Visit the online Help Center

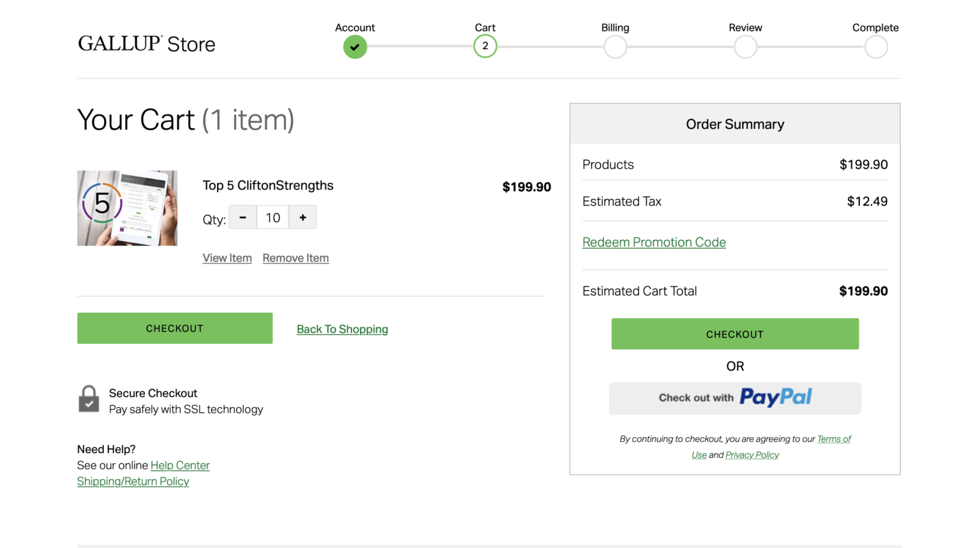[x=180, y=465]
